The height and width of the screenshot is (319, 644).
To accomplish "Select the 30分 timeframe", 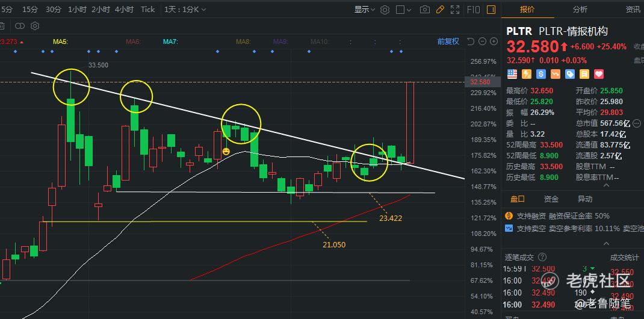I will [54, 10].
